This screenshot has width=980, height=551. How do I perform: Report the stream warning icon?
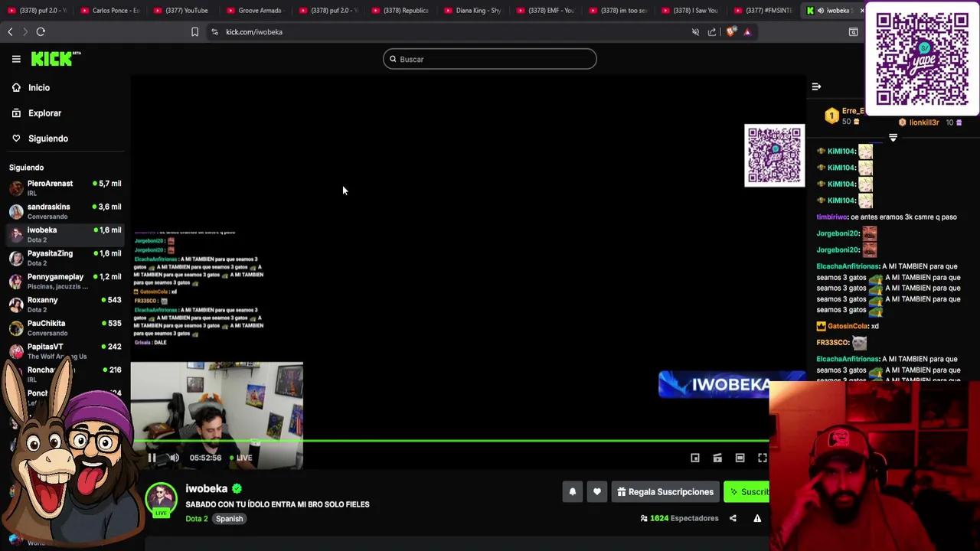(757, 518)
